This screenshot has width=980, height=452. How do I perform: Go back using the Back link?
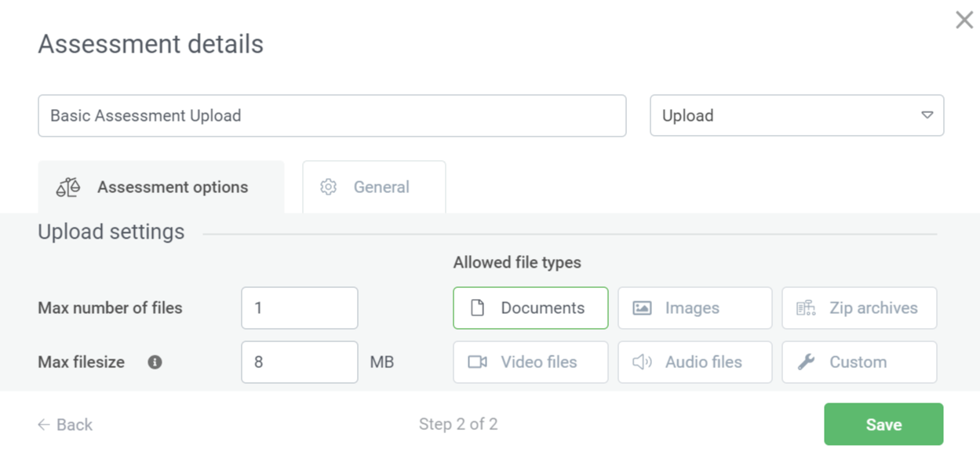tap(65, 425)
